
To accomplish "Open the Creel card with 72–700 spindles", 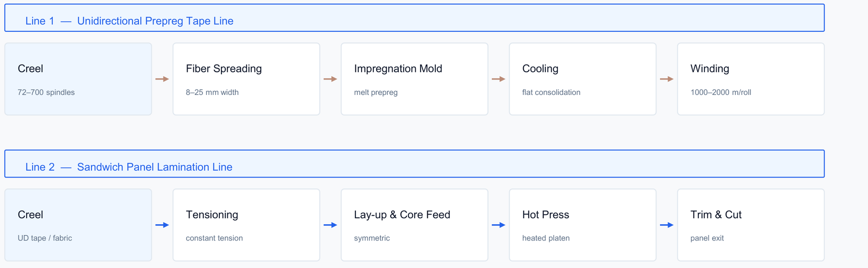I will 78,79.
